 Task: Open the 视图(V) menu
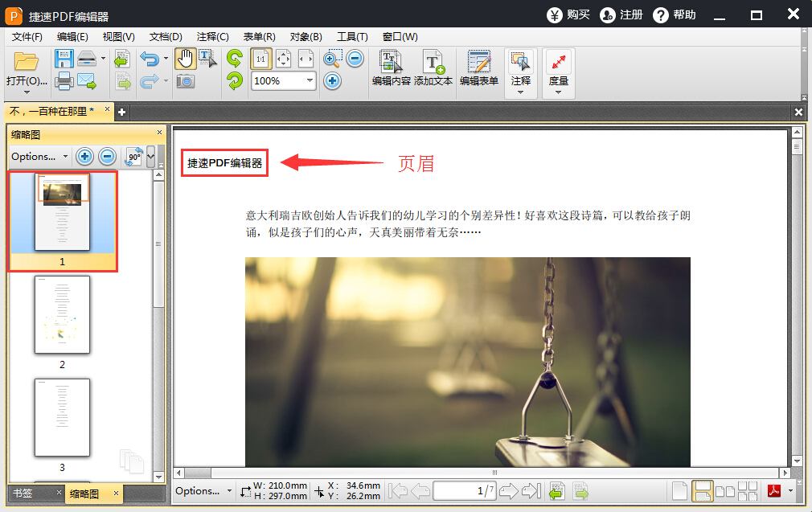click(x=119, y=37)
